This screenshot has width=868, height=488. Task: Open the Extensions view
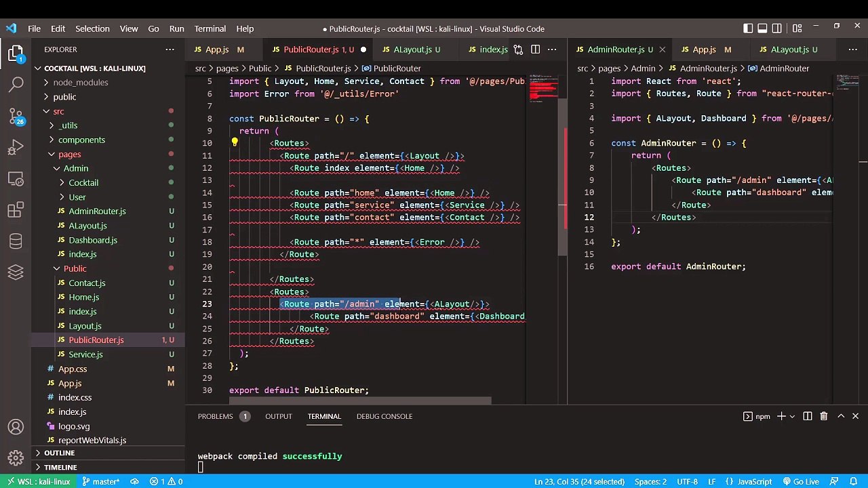16,209
